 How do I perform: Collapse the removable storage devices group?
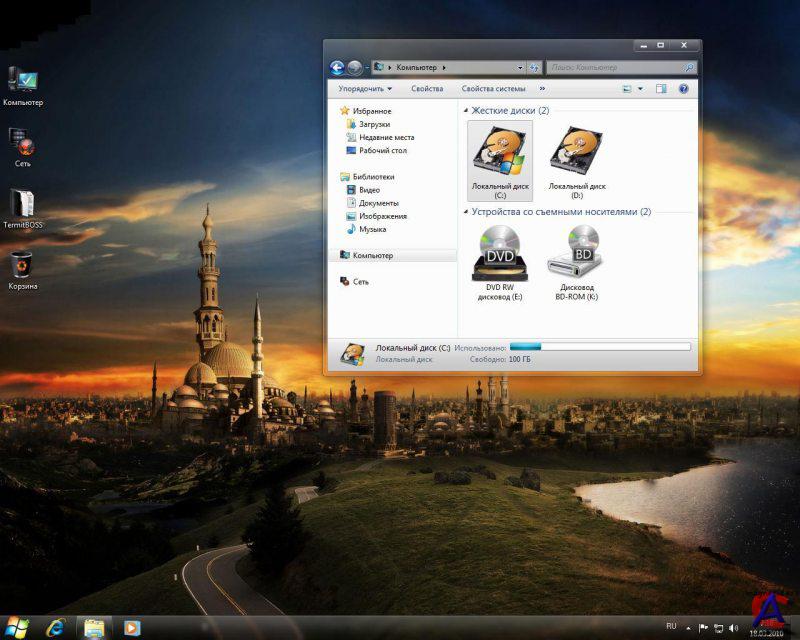[x=466, y=212]
